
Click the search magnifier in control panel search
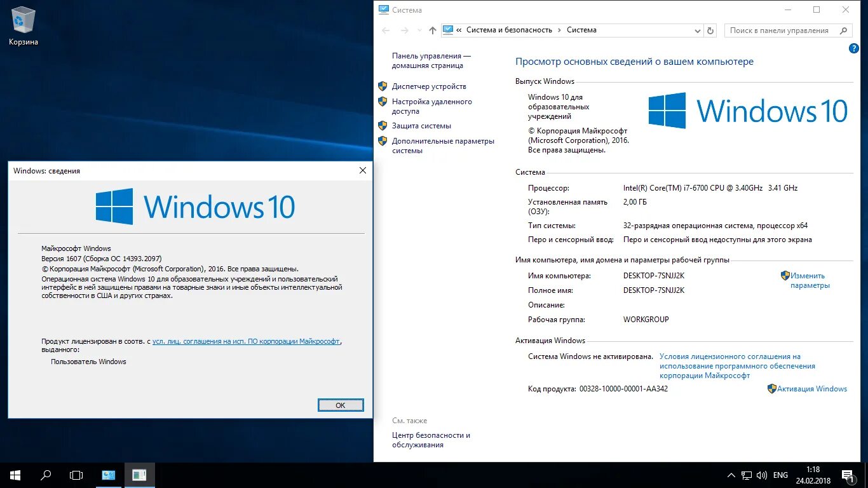click(844, 30)
